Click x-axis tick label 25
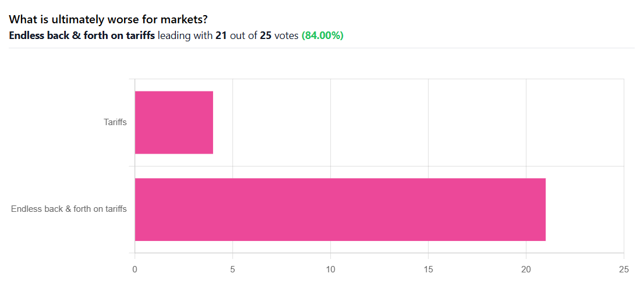 (x=624, y=269)
